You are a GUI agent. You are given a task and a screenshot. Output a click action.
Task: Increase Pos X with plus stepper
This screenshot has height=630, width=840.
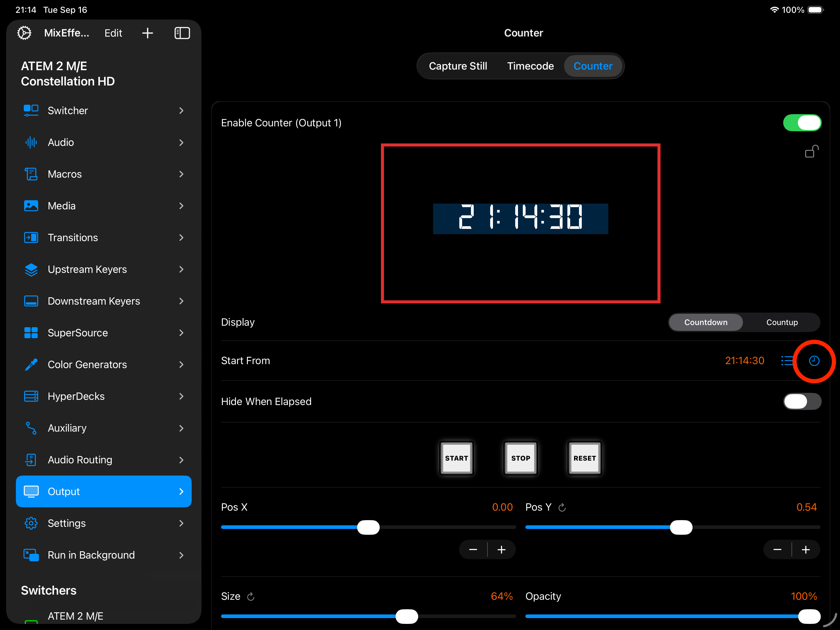pyautogui.click(x=501, y=549)
